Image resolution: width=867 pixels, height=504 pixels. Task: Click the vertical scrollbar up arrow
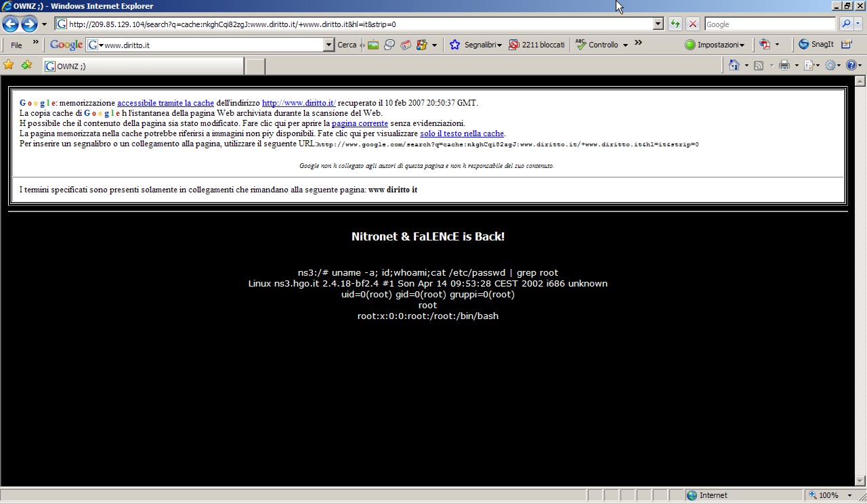pyautogui.click(x=861, y=81)
